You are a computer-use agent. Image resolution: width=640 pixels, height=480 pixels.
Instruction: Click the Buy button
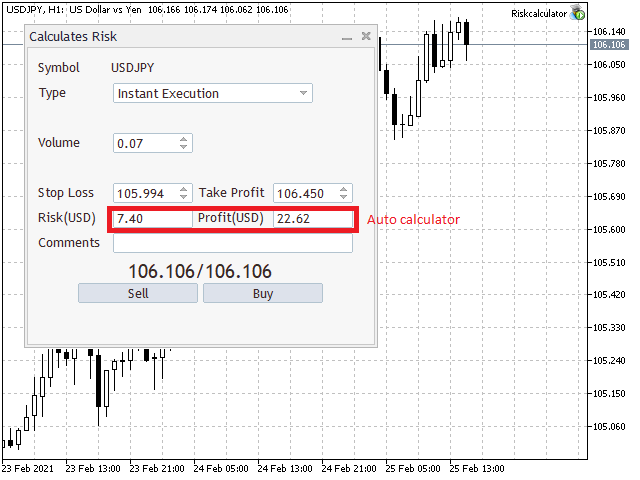263,293
